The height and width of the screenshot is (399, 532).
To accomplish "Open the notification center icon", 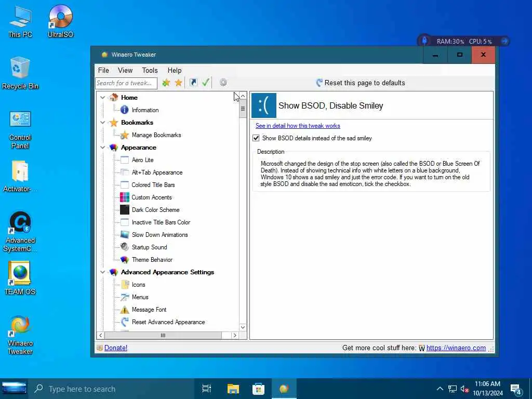I will (x=516, y=390).
